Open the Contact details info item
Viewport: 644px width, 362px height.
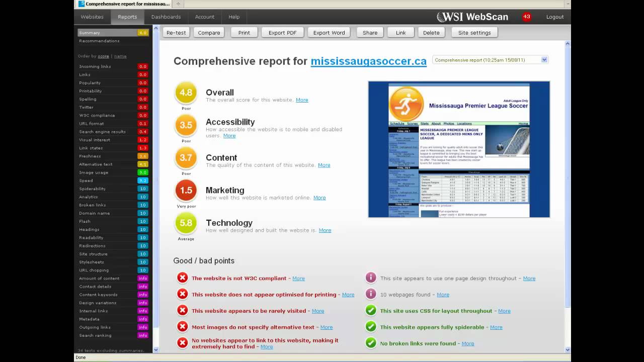[x=113, y=287]
